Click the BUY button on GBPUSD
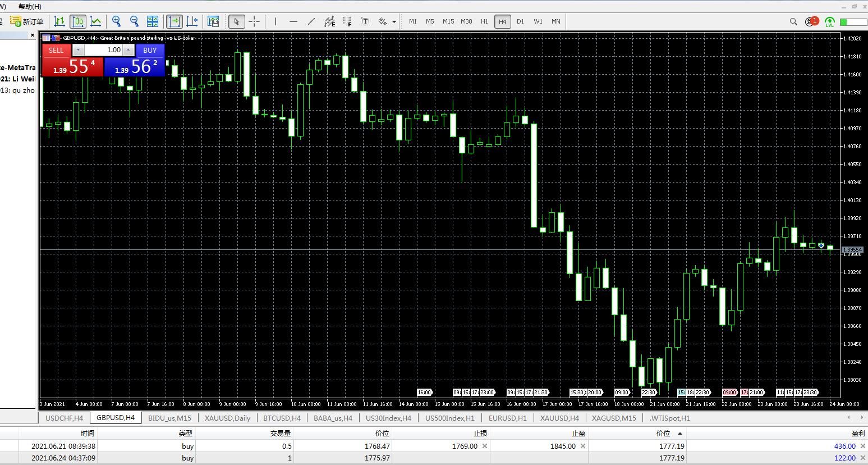The width and height of the screenshot is (868, 465). tap(150, 50)
